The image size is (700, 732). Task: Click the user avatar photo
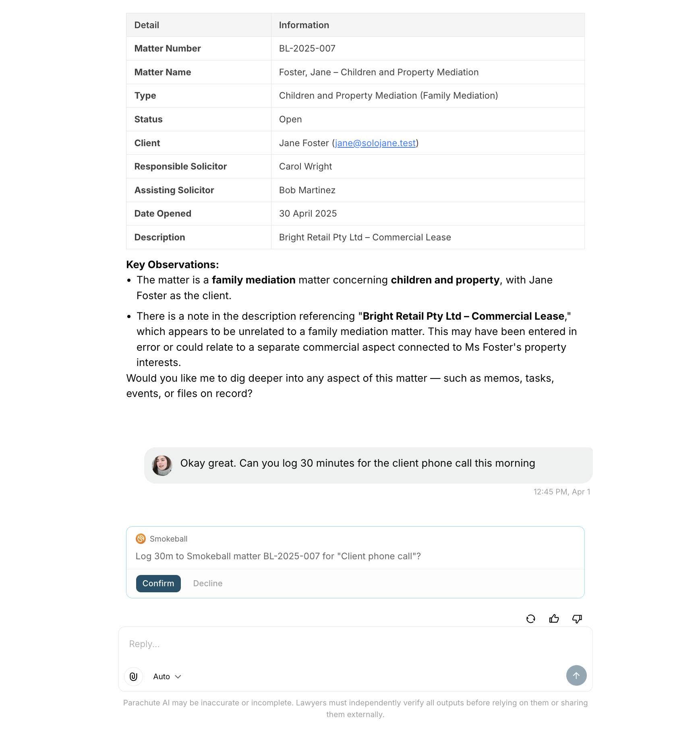point(162,465)
